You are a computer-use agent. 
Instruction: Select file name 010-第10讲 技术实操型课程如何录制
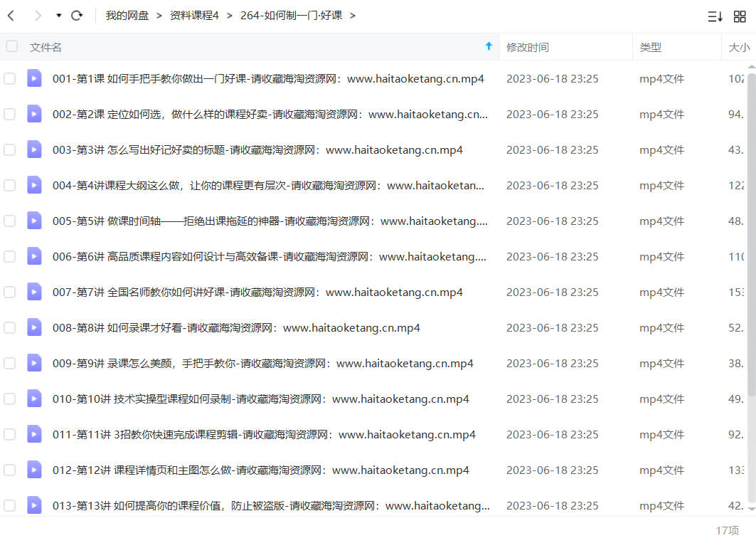pos(261,399)
